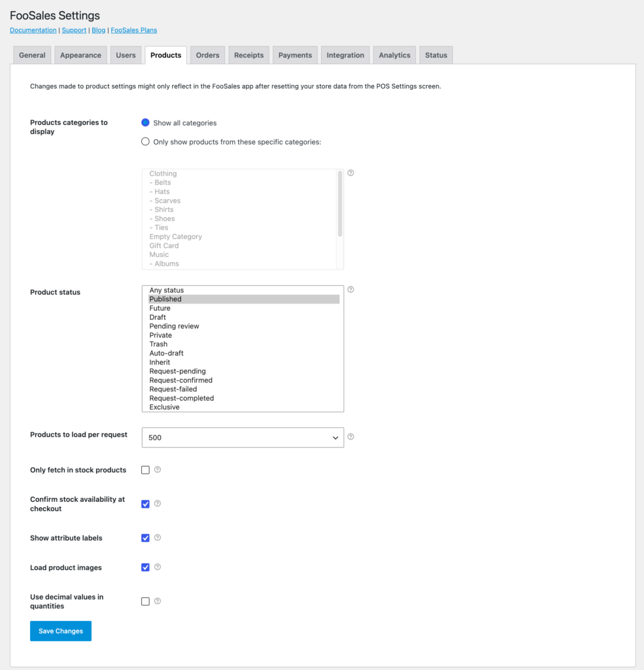Choose Future product status

(x=244, y=308)
